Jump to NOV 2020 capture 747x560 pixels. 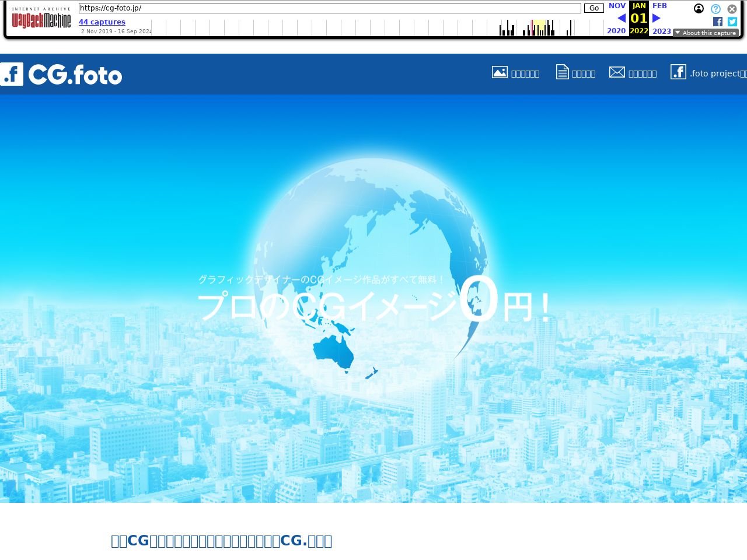click(x=617, y=6)
